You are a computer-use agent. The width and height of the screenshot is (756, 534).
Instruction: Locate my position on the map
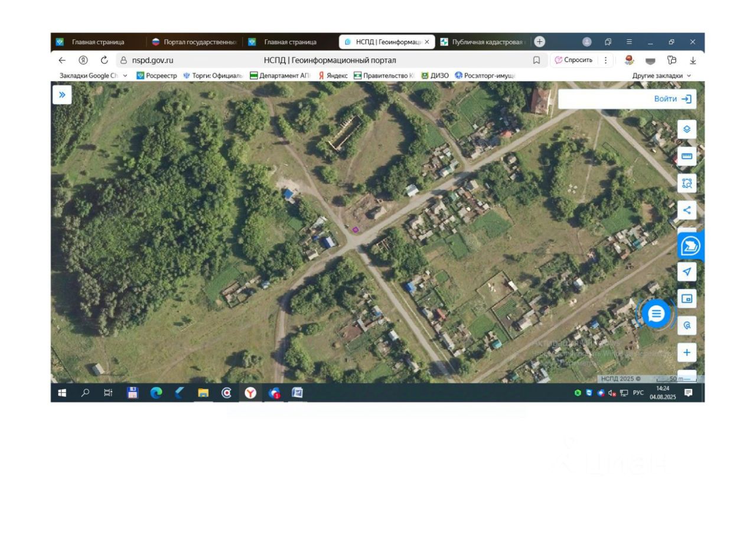pos(686,272)
